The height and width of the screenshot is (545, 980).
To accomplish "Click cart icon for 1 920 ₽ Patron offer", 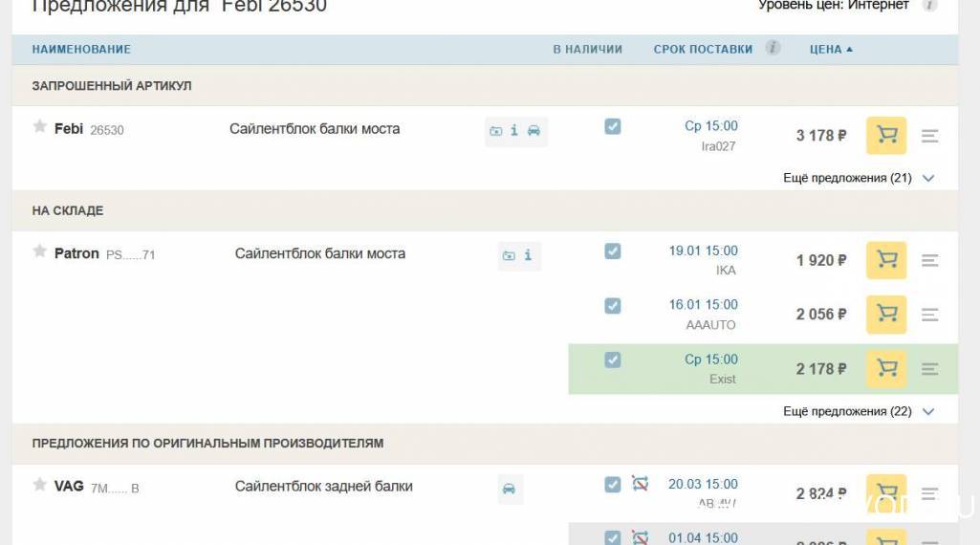I will [886, 260].
